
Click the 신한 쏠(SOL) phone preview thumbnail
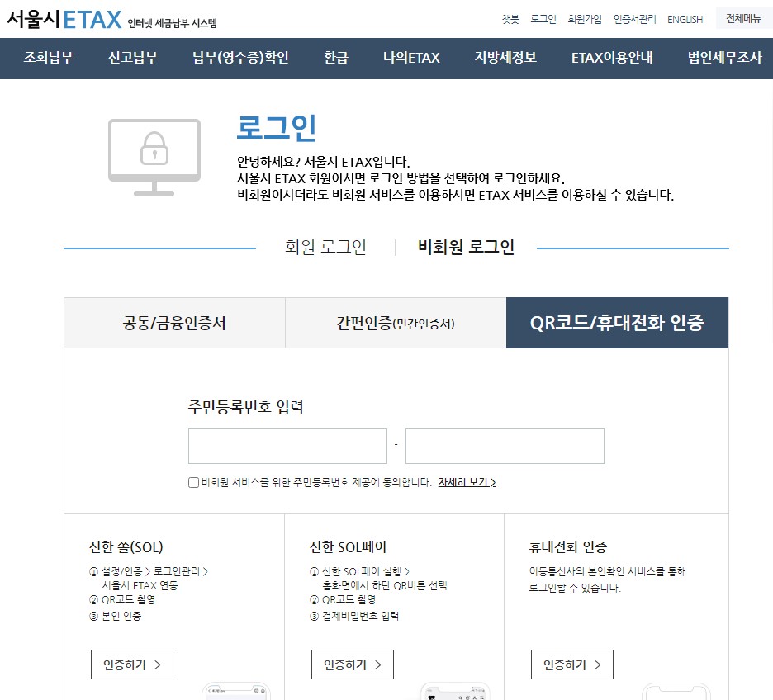[236, 693]
